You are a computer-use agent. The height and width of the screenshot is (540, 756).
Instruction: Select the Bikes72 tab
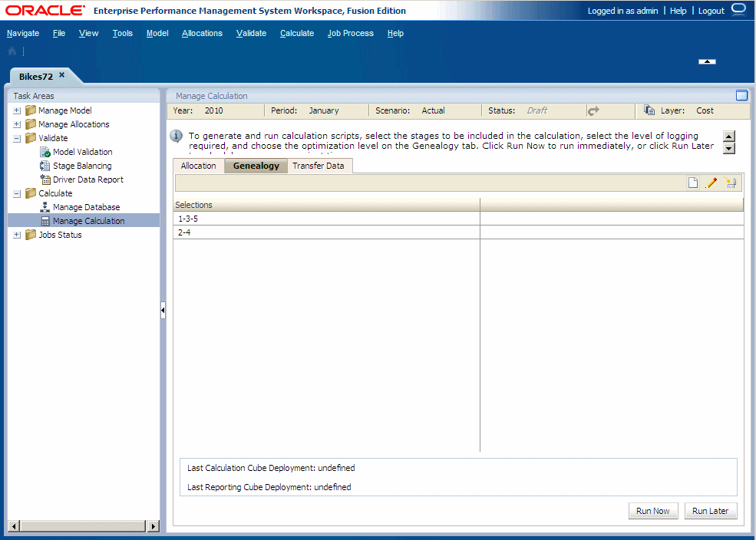(36, 77)
